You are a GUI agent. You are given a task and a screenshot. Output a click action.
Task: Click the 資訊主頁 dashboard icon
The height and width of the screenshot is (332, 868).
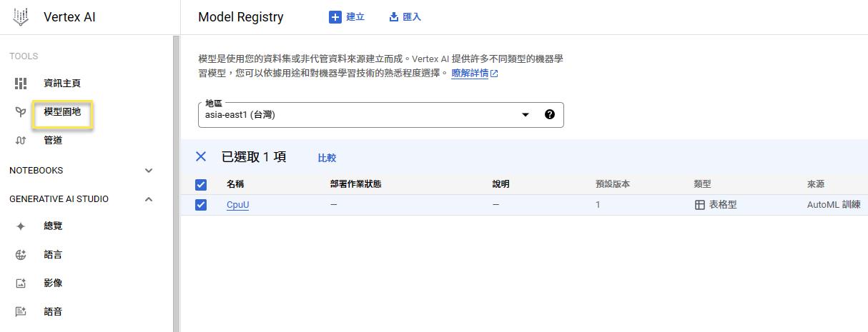[21, 84]
